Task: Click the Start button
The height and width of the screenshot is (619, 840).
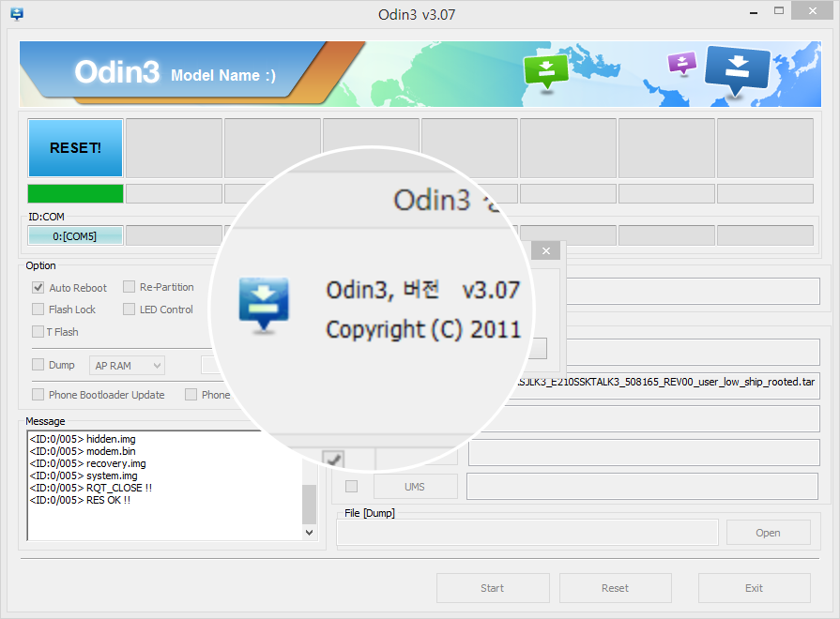Action: coord(493,588)
